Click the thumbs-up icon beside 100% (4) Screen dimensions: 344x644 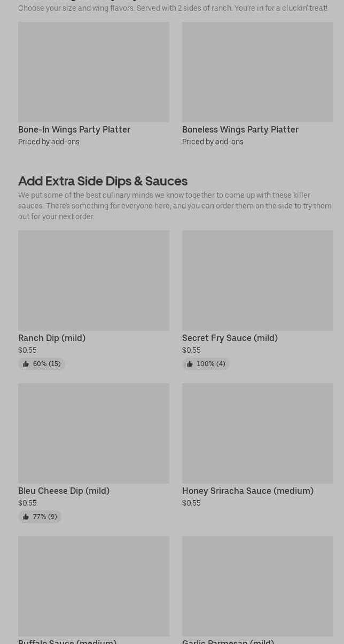pos(190,364)
